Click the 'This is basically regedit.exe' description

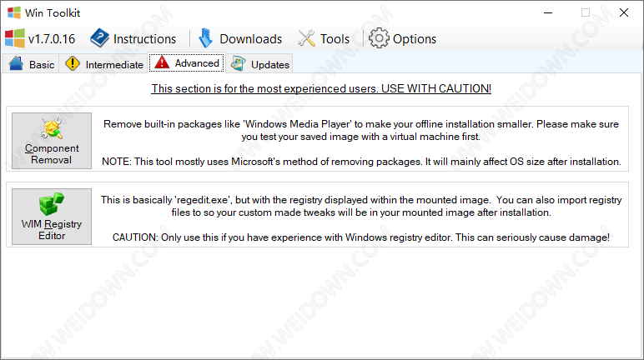coord(361,206)
